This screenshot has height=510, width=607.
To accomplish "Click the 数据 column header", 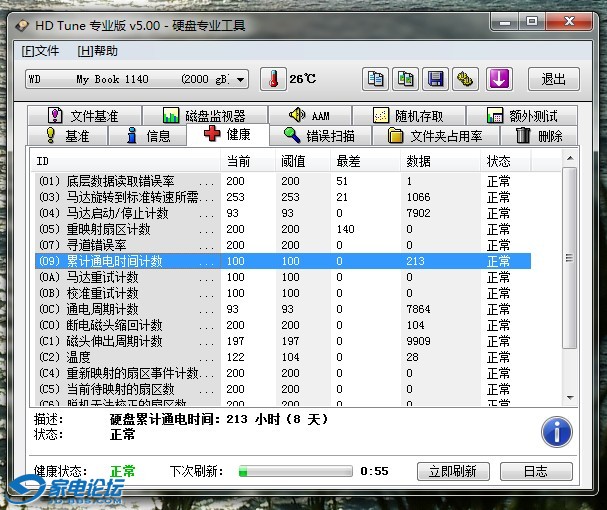I will pos(441,161).
